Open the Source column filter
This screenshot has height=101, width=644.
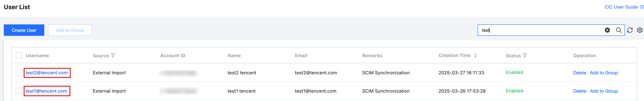pyautogui.click(x=113, y=55)
